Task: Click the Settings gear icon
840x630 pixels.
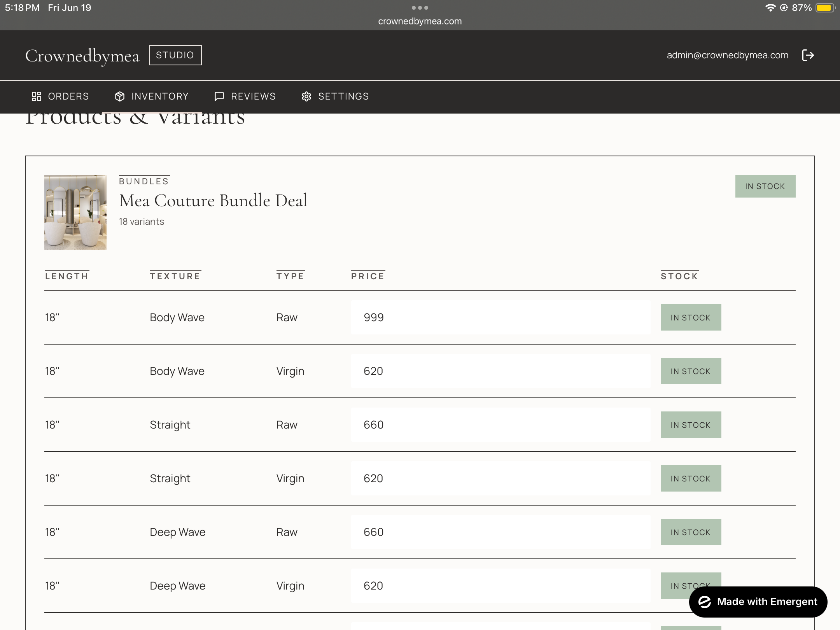Action: tap(306, 96)
